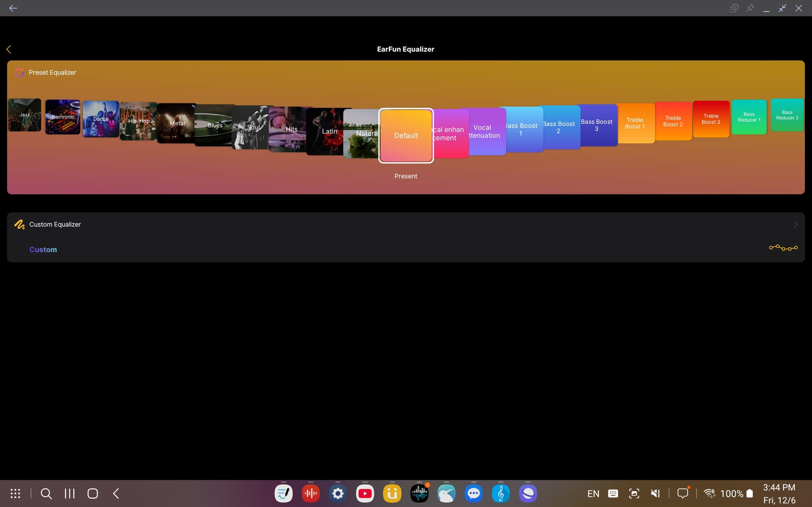Open the custom EQ curve icon
The image size is (812, 507).
coord(783,248)
